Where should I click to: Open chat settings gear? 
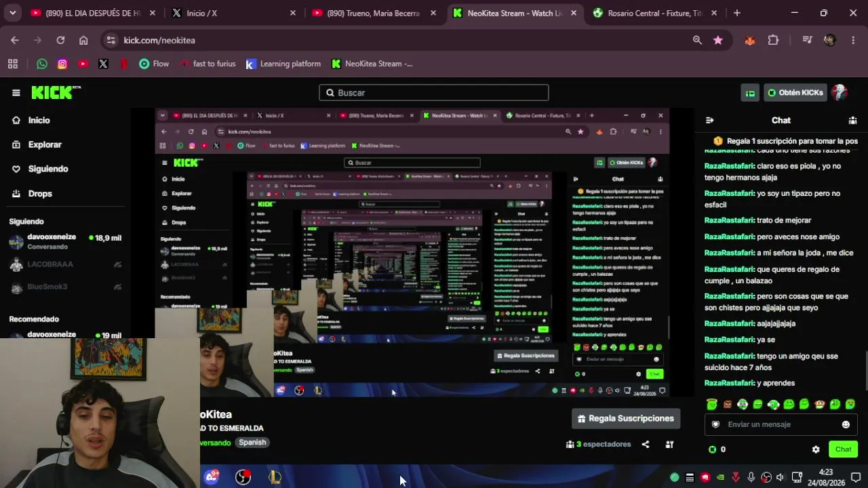pyautogui.click(x=816, y=449)
